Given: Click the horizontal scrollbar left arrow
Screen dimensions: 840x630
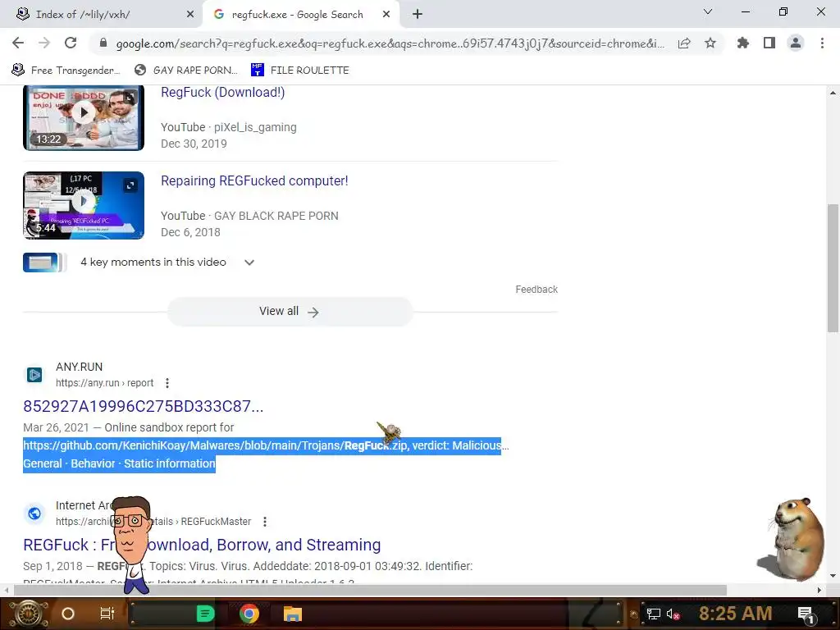Looking at the screenshot, I should coord(7,590).
